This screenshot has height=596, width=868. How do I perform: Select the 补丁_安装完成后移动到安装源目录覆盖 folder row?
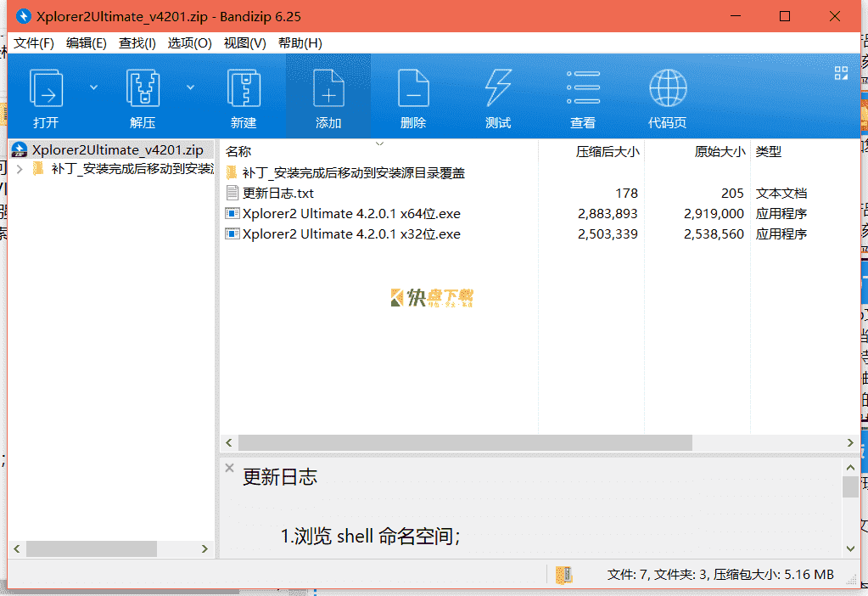click(x=353, y=173)
